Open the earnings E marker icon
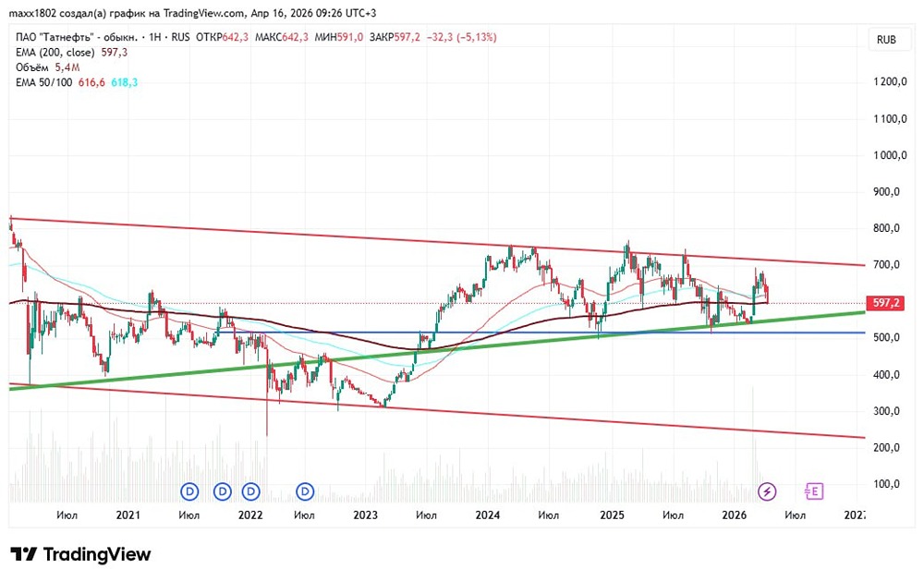The height and width of the screenshot is (581, 924). [x=814, y=490]
